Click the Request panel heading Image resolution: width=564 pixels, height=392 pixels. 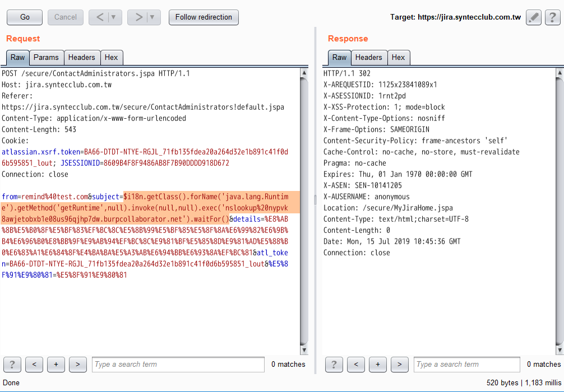point(23,39)
